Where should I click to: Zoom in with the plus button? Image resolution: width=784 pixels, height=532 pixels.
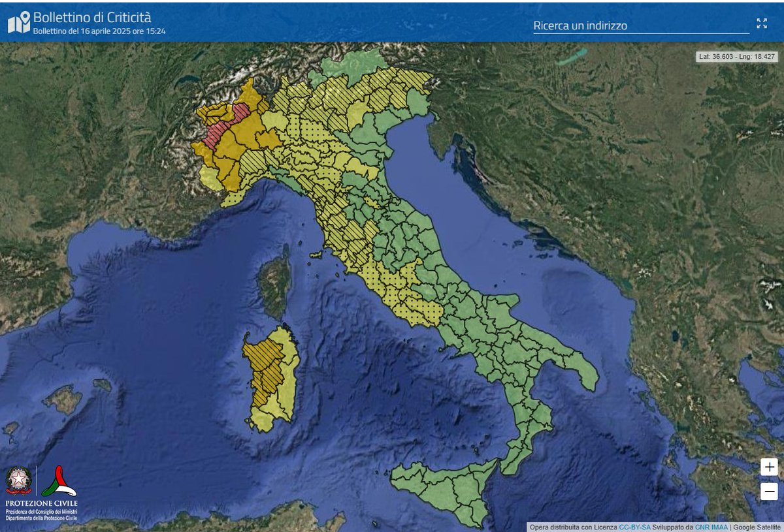coord(769,467)
